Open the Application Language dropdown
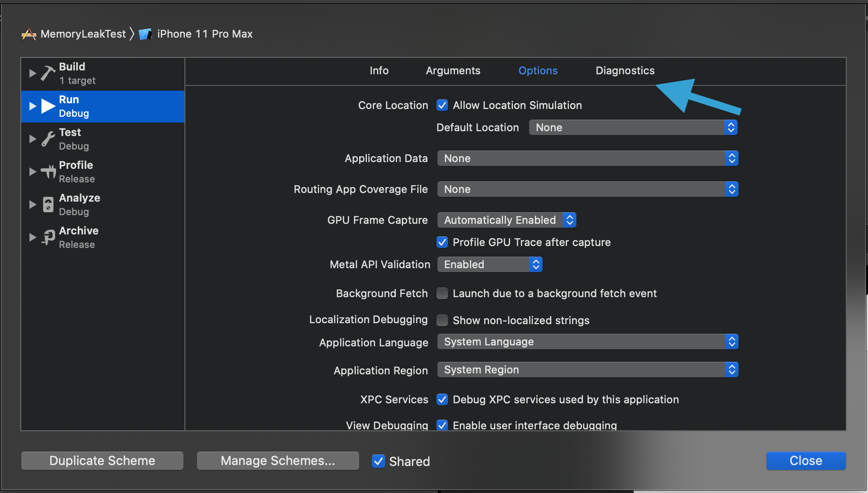This screenshot has height=493, width=868. 588,342
